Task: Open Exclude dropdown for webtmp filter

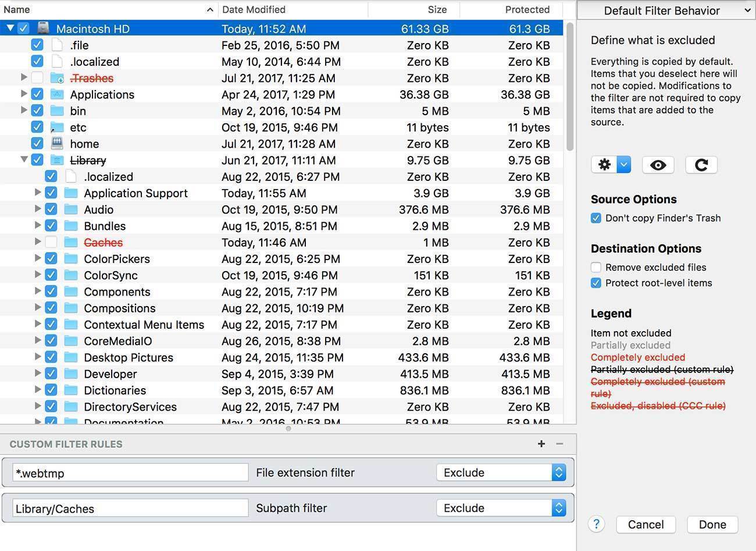Action: tap(501, 472)
